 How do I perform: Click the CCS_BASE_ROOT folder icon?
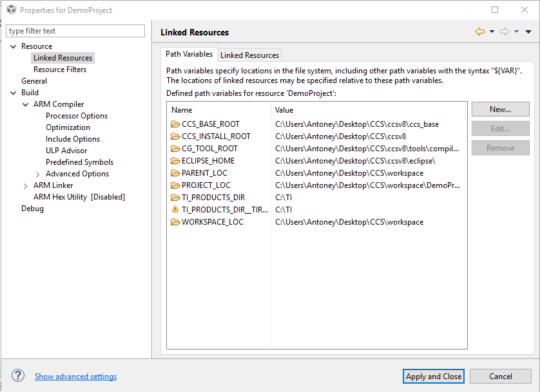175,124
